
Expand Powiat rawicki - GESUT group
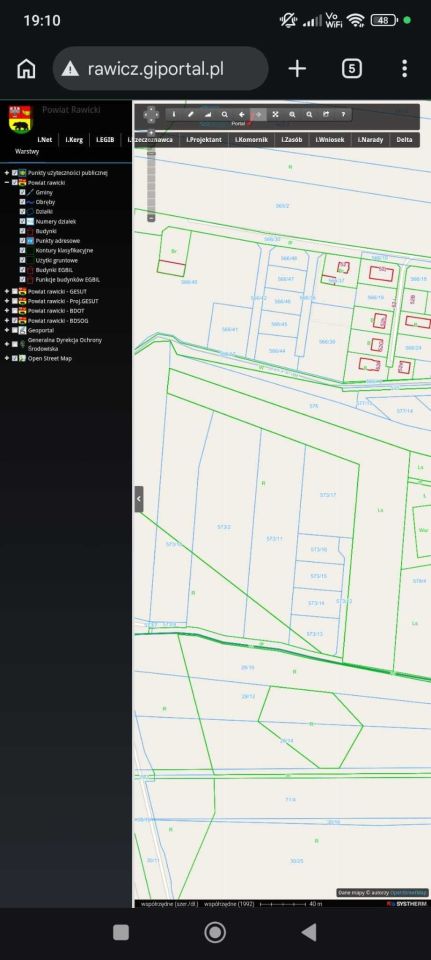(x=7, y=291)
